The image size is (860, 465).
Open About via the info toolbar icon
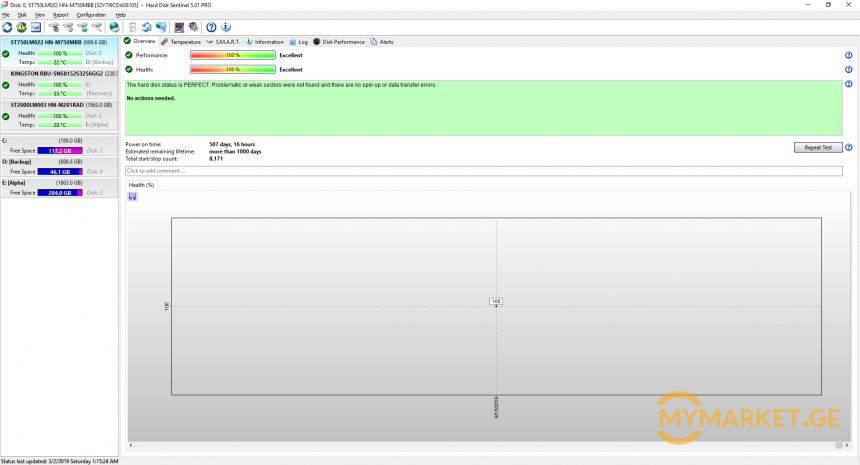[226, 27]
